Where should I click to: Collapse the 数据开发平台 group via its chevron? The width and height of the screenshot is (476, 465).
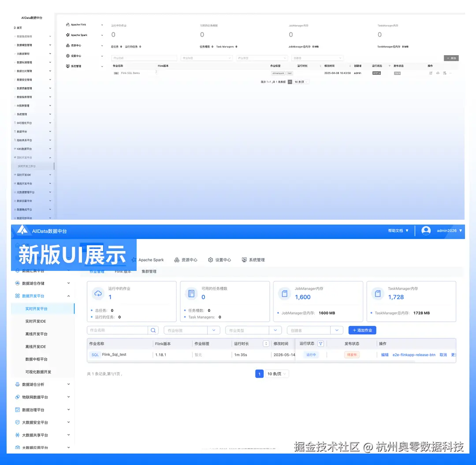pos(69,296)
